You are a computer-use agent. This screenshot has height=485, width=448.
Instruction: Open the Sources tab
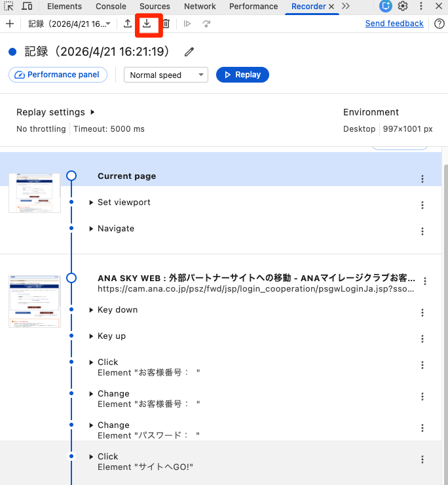155,6
